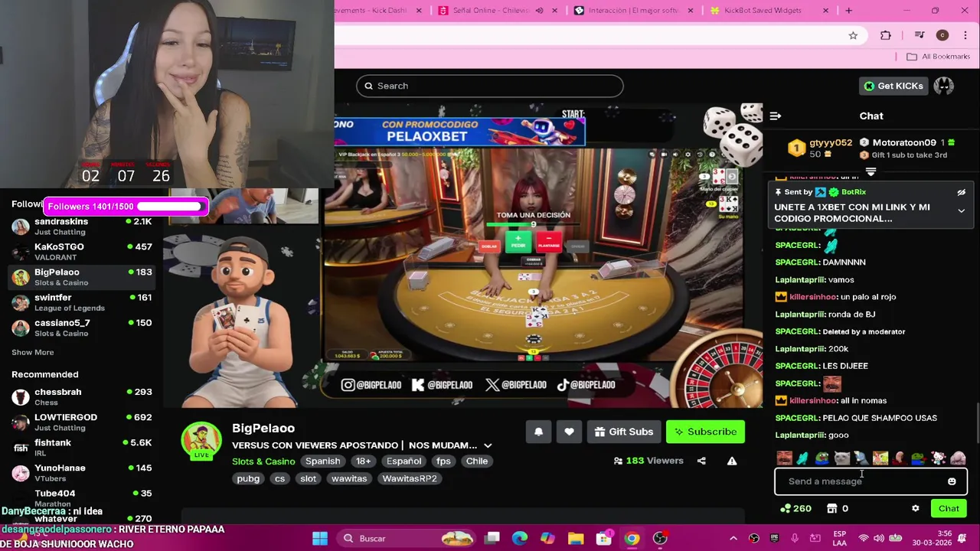980x551 pixels.
Task: Open Slots & Casino category link
Action: 263,461
